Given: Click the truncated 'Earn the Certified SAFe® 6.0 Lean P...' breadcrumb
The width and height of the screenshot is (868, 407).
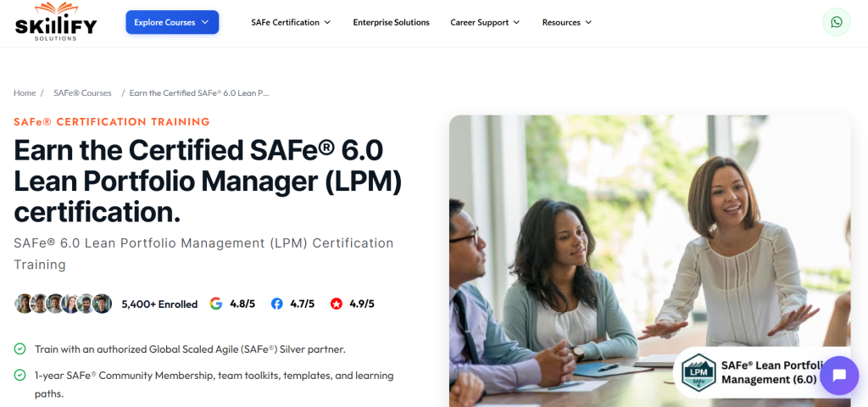Looking at the screenshot, I should pyautogui.click(x=199, y=93).
